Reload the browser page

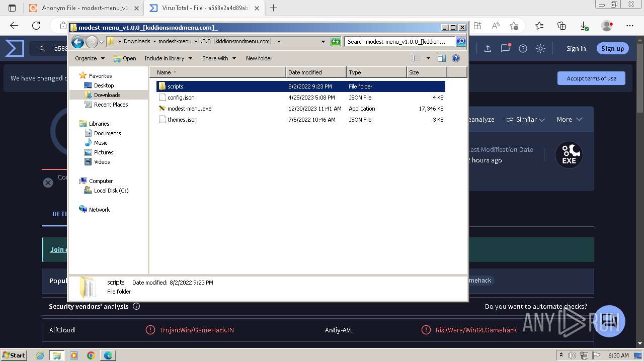click(36, 26)
